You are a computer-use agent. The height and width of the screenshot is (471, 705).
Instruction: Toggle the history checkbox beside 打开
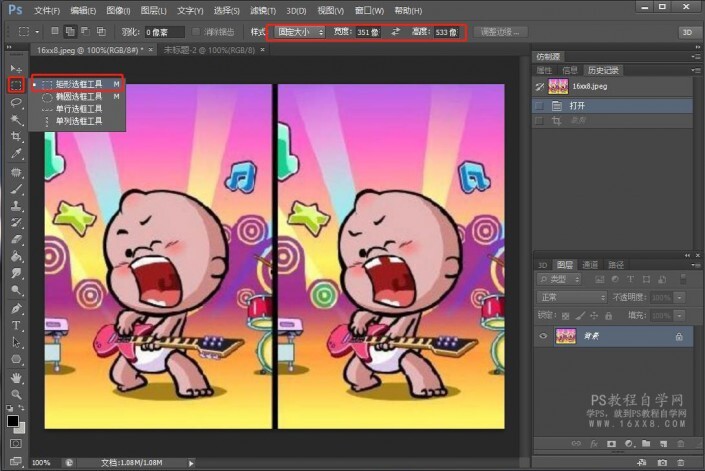pos(541,104)
